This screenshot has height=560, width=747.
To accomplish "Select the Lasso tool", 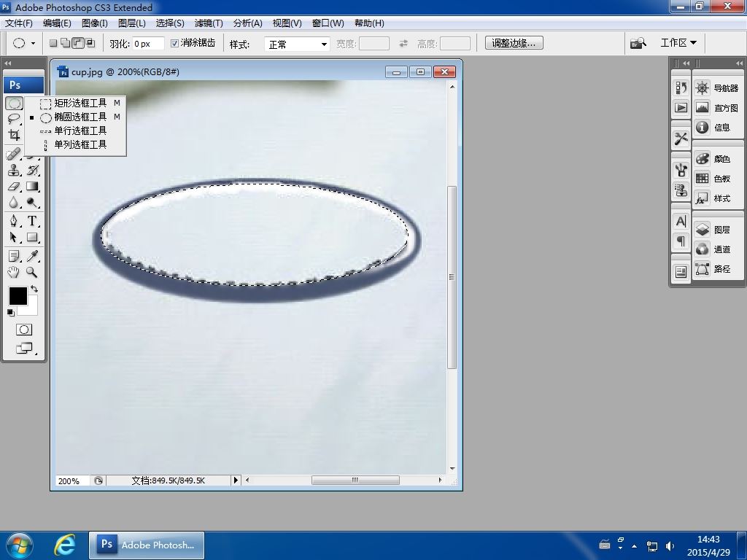I will 14,119.
